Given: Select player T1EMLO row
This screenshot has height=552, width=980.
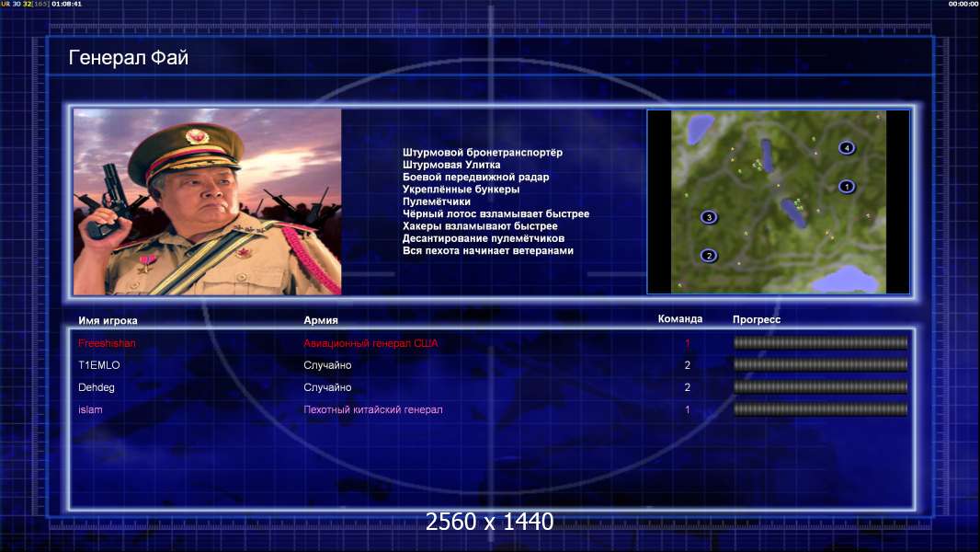Looking at the screenshot, I should 492,365.
